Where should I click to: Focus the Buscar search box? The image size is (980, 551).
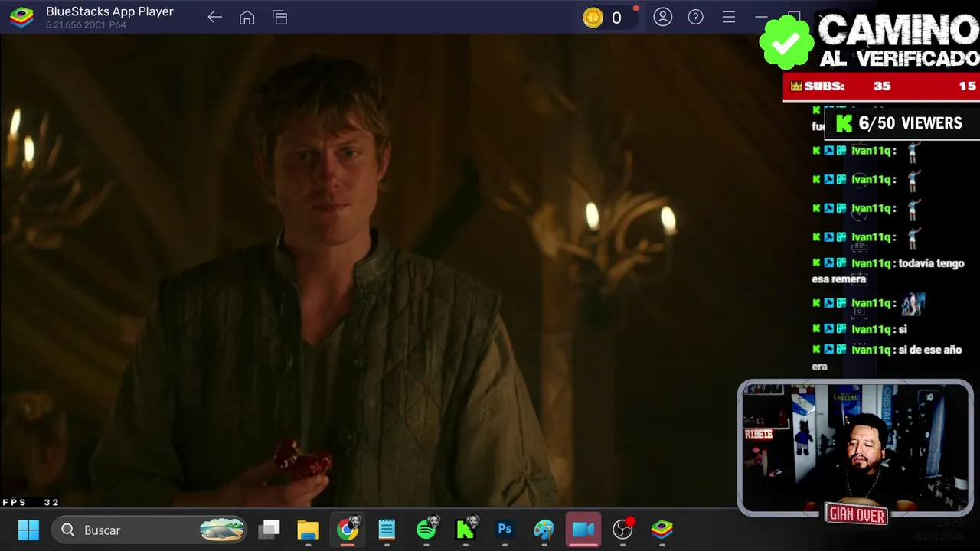(149, 530)
